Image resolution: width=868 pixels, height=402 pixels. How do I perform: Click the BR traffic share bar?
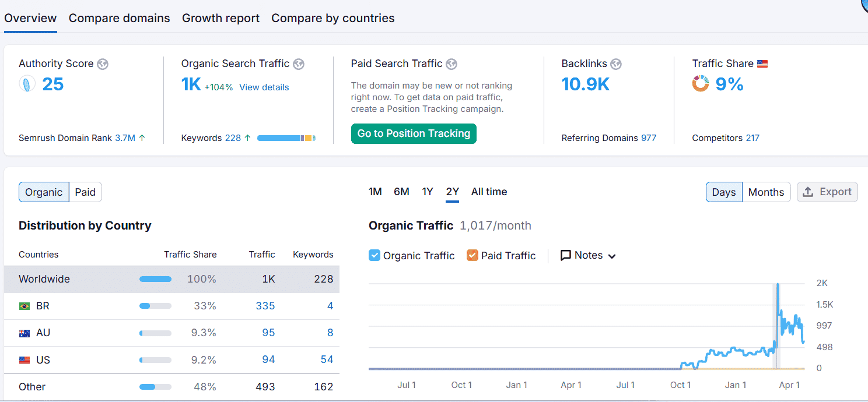pos(155,306)
